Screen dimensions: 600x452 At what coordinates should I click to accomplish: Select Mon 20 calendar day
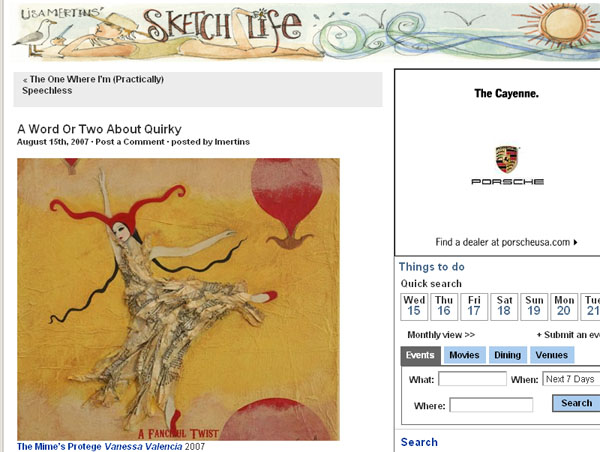[564, 306]
